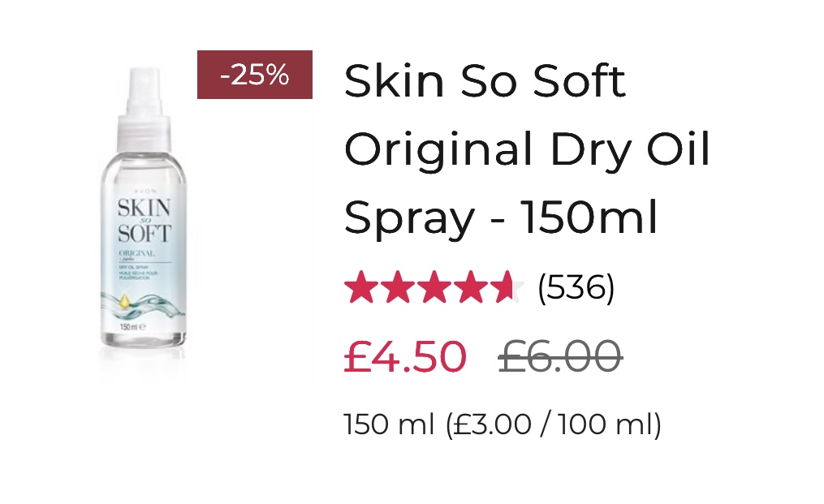Click the 'Original Dry Oil' title text

(527, 150)
